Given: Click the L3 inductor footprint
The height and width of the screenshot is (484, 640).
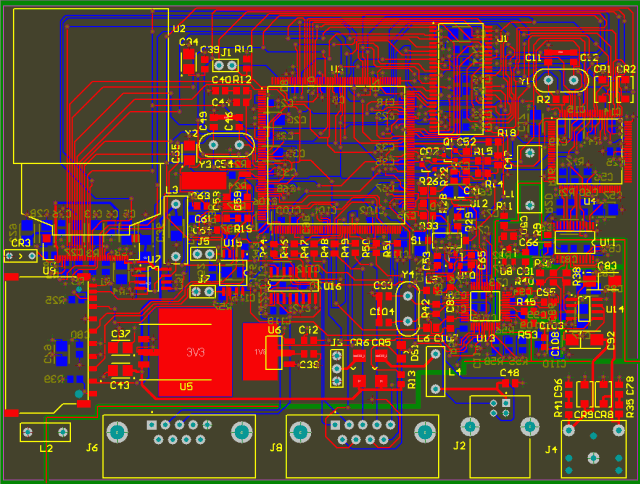Looking at the screenshot, I should 176,230.
